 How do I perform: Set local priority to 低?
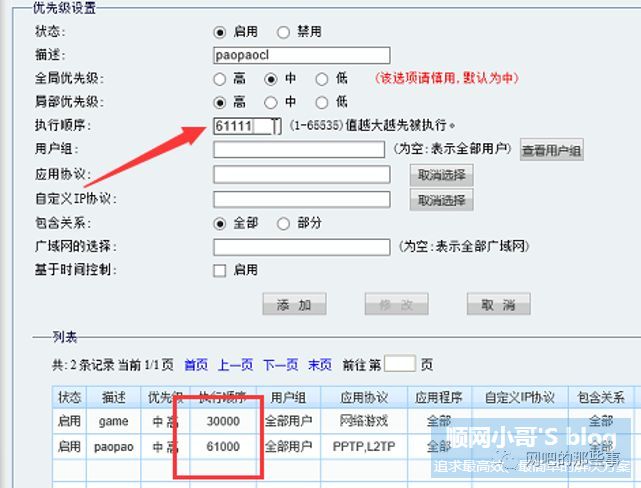(322, 102)
